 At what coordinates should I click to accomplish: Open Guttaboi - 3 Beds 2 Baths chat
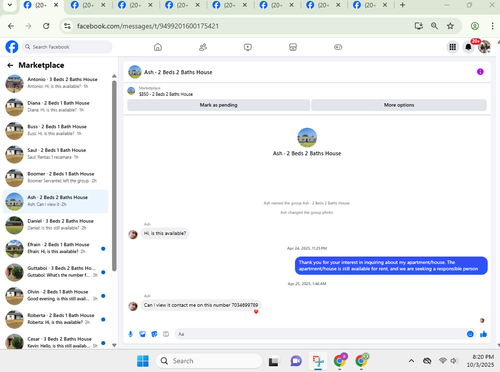pyautogui.click(x=56, y=272)
